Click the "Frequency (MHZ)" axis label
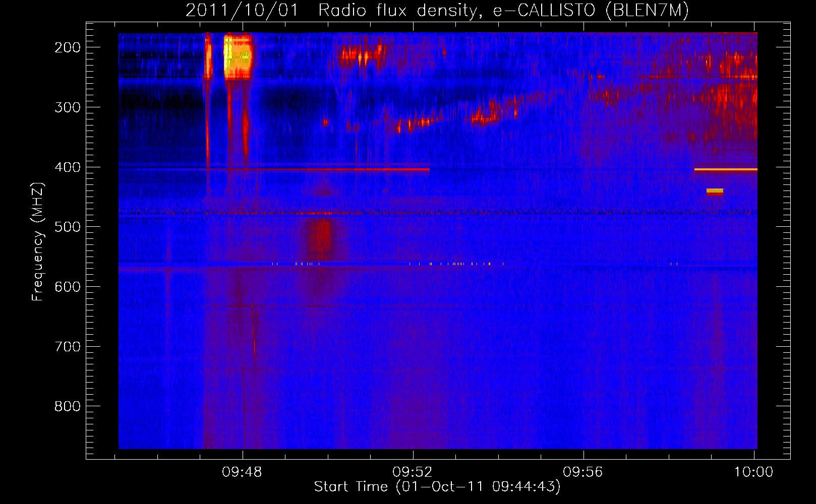Image resolution: width=816 pixels, height=504 pixels. pyautogui.click(x=38, y=242)
